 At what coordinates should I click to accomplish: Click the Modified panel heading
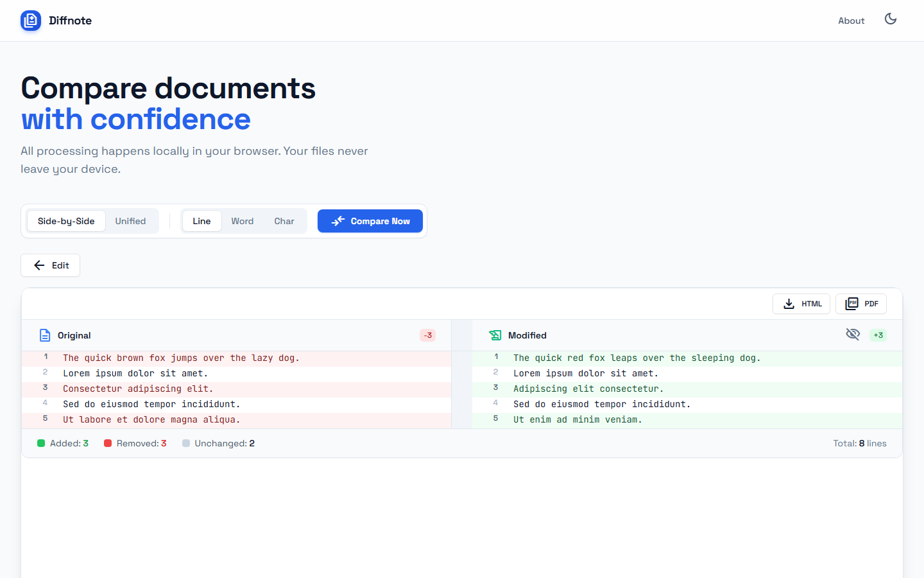(x=527, y=335)
